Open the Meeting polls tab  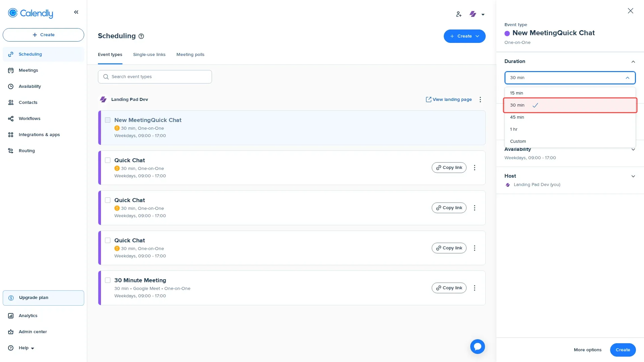[190, 54]
